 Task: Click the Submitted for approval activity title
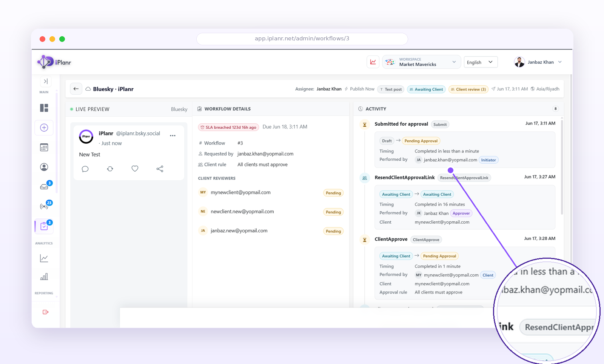coord(401,124)
